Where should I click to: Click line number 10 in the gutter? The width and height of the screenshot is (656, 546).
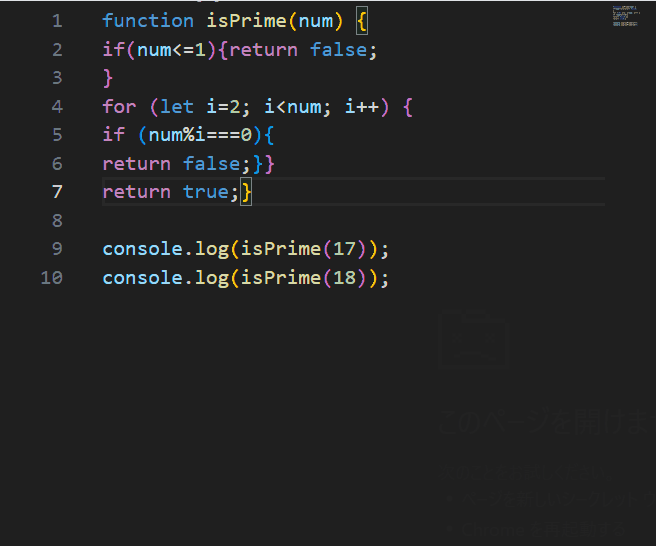(x=51, y=277)
